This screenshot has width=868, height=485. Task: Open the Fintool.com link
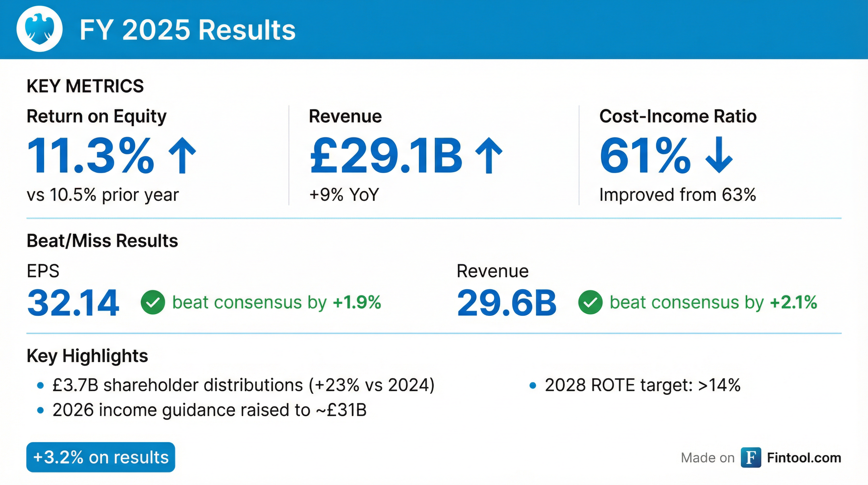coord(804,458)
